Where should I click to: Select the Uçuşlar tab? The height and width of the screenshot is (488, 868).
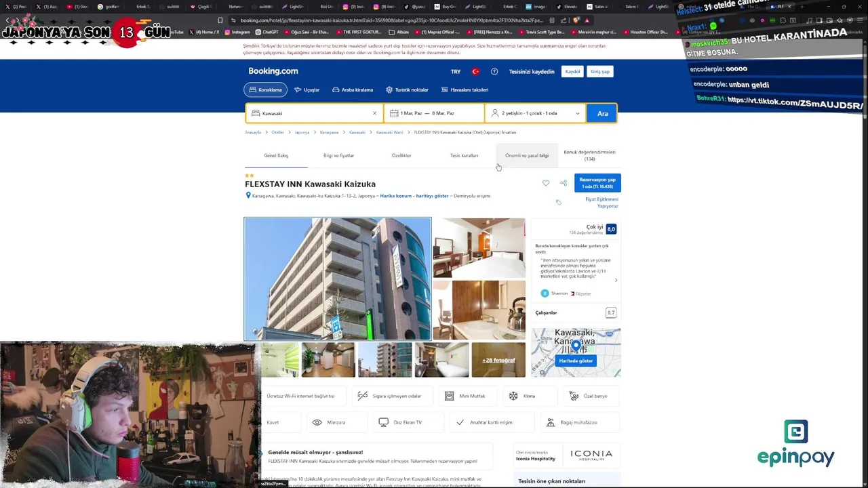[x=307, y=89]
